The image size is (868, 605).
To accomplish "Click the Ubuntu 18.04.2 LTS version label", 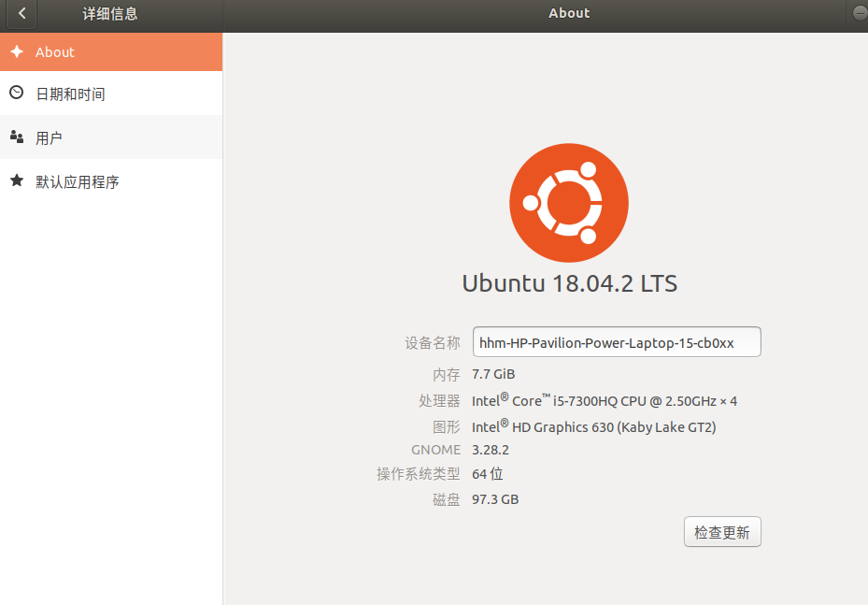I will click(568, 283).
